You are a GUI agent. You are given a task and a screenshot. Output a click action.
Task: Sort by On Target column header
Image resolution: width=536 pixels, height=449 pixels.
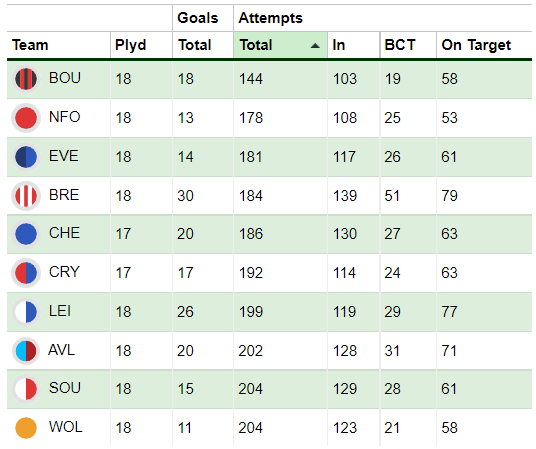476,45
